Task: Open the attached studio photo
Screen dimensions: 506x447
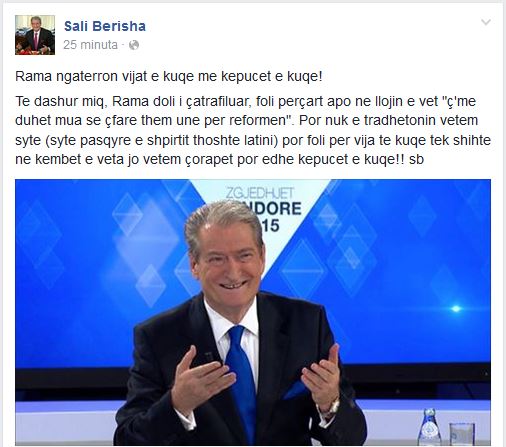Action: point(253,312)
